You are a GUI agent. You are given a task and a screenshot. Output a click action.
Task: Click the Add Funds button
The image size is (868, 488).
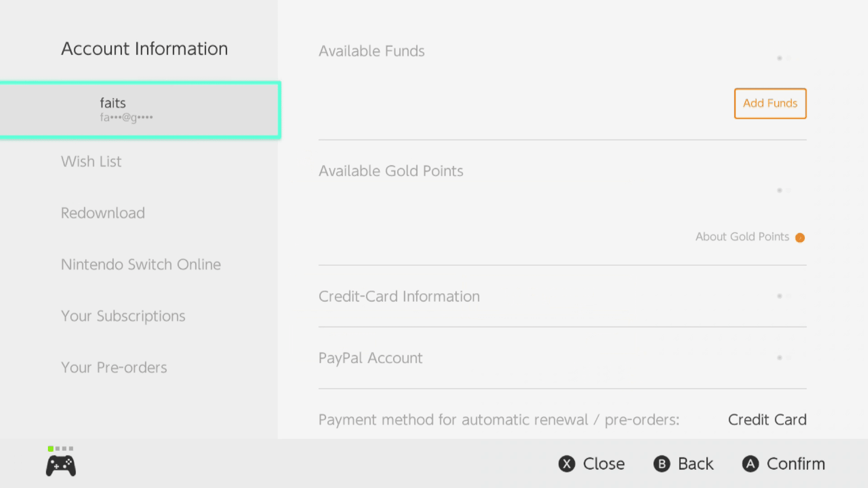[769, 103]
